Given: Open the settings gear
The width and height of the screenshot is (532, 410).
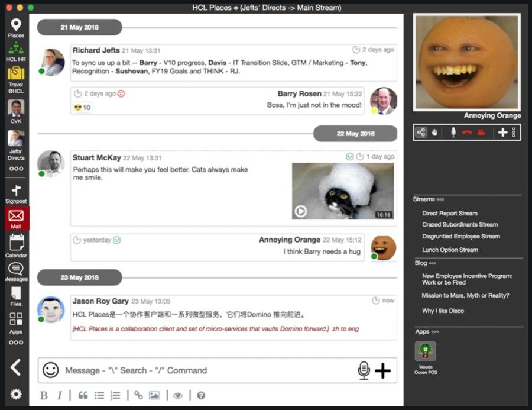Looking at the screenshot, I should click(16, 394).
